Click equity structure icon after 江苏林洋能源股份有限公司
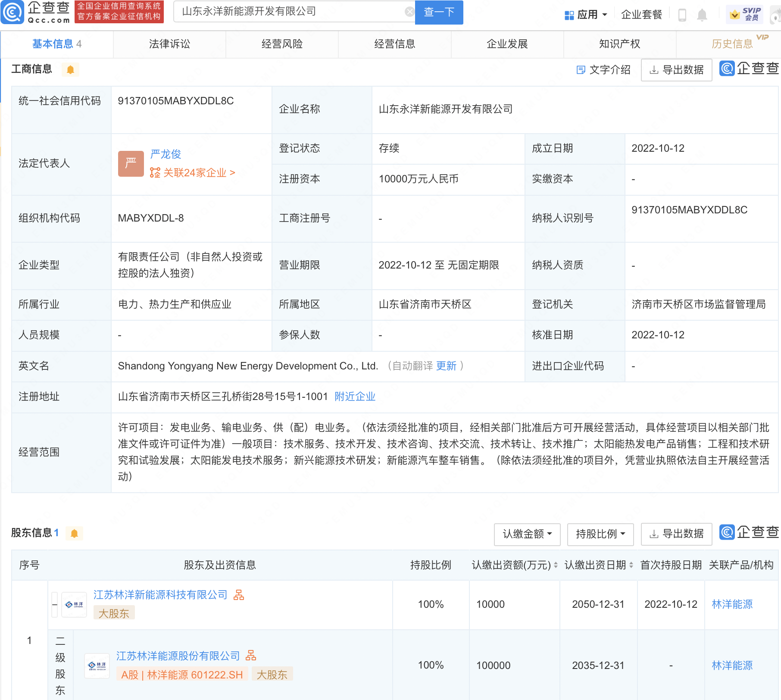Image resolution: width=781 pixels, height=700 pixels. click(x=251, y=656)
